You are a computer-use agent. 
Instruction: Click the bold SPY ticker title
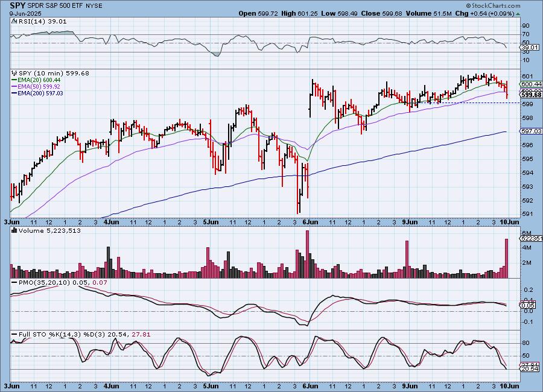click(17, 5)
